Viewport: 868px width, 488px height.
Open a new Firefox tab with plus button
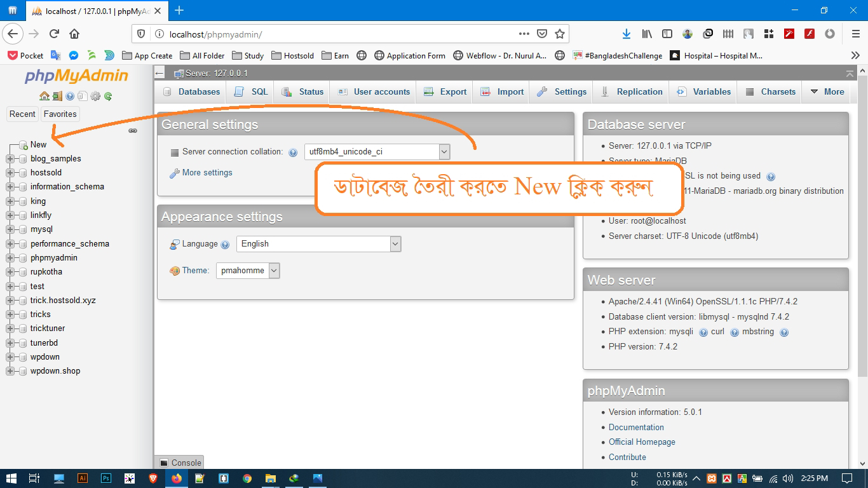coord(179,10)
